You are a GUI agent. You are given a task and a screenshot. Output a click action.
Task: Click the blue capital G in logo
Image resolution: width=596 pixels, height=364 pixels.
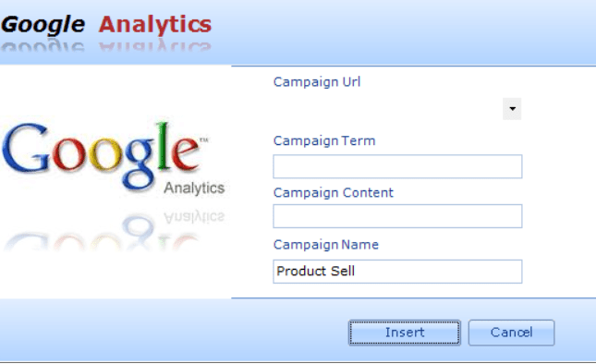[26, 148]
